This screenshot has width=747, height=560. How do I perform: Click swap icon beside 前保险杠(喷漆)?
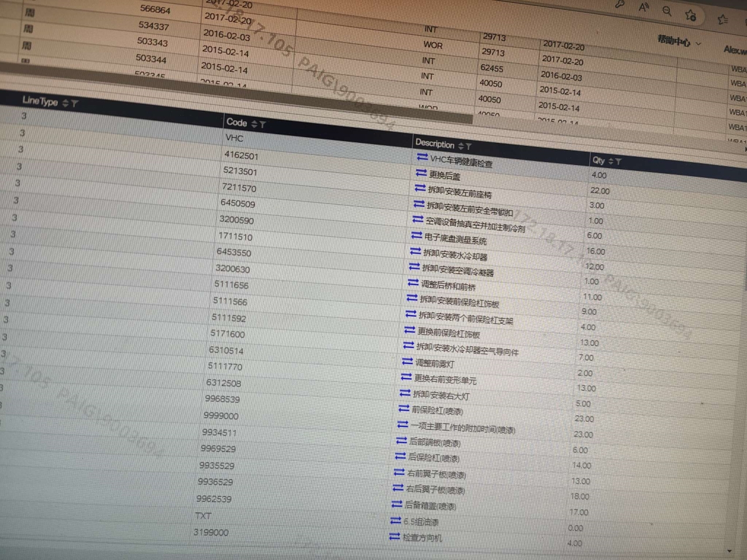[x=404, y=409]
